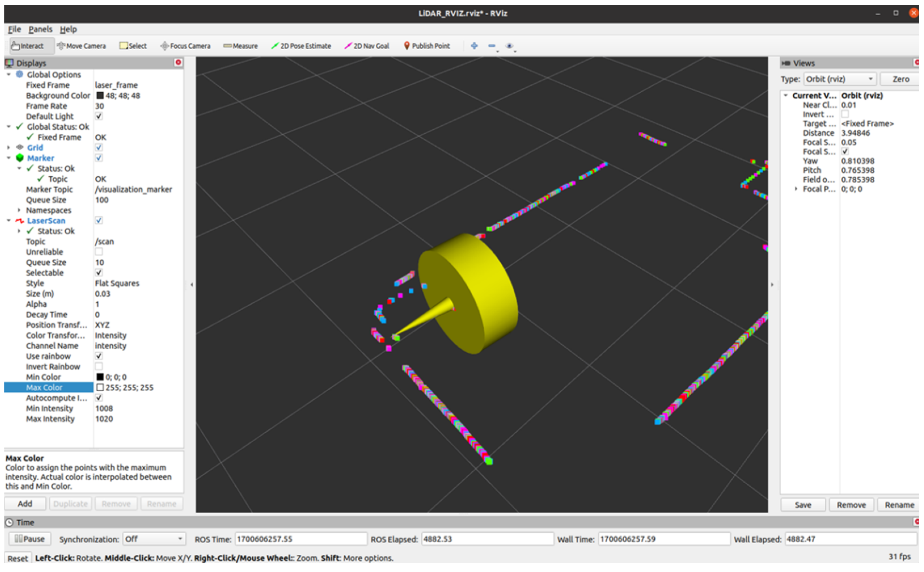The image size is (924, 572).
Task: Open the File menu
Action: coord(14,29)
